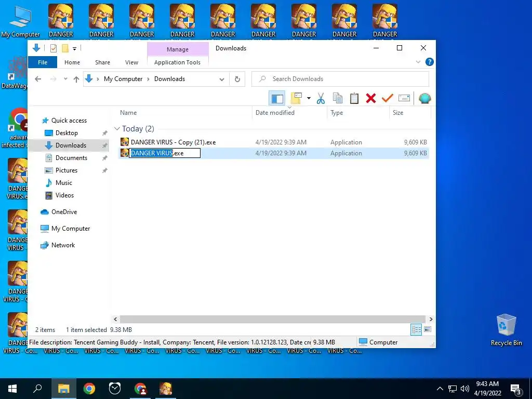This screenshot has height=399, width=532.
Task: Collapse the Today (2) group
Action: [x=117, y=129]
